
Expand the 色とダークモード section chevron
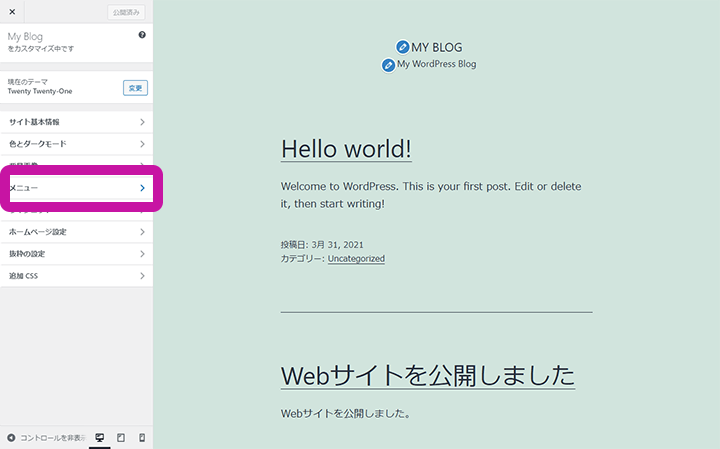click(142, 144)
